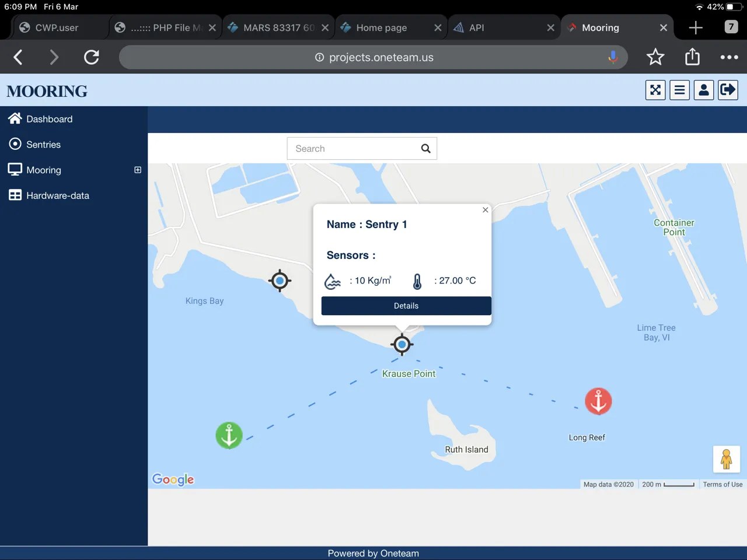Click the Long Reef map label
Viewport: 747px width, 560px height.
(x=587, y=437)
